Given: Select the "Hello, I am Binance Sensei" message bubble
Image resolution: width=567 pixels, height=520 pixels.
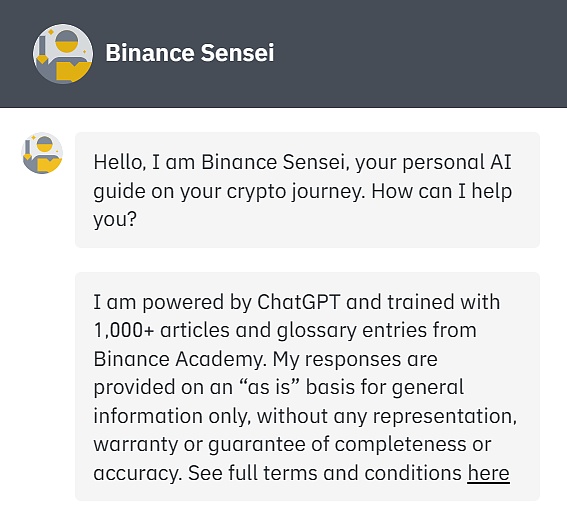Looking at the screenshot, I should click(x=307, y=190).
